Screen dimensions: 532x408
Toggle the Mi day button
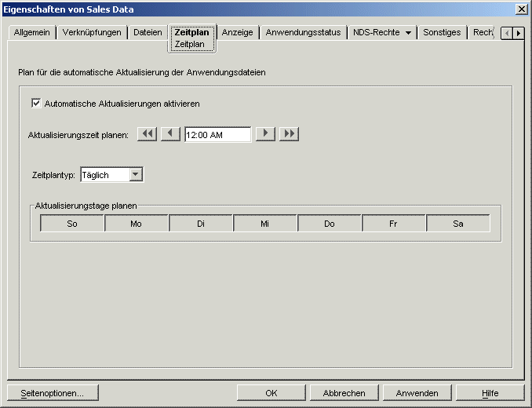265,223
